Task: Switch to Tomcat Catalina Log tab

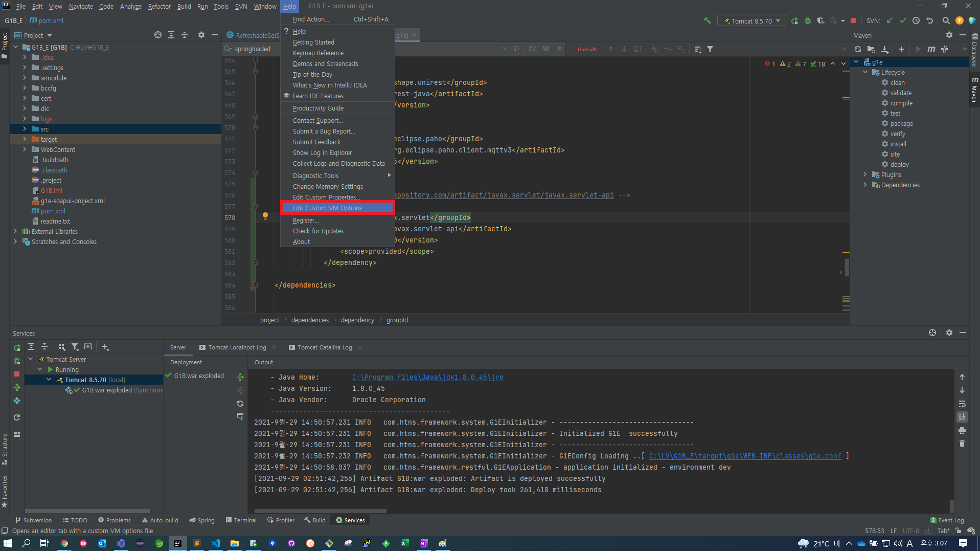Action: coord(325,347)
